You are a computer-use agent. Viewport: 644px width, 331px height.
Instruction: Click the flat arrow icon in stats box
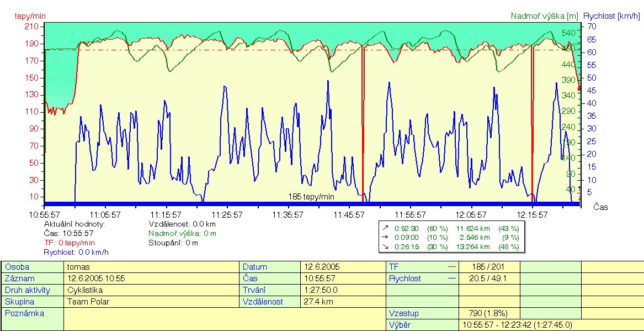[x=384, y=238]
